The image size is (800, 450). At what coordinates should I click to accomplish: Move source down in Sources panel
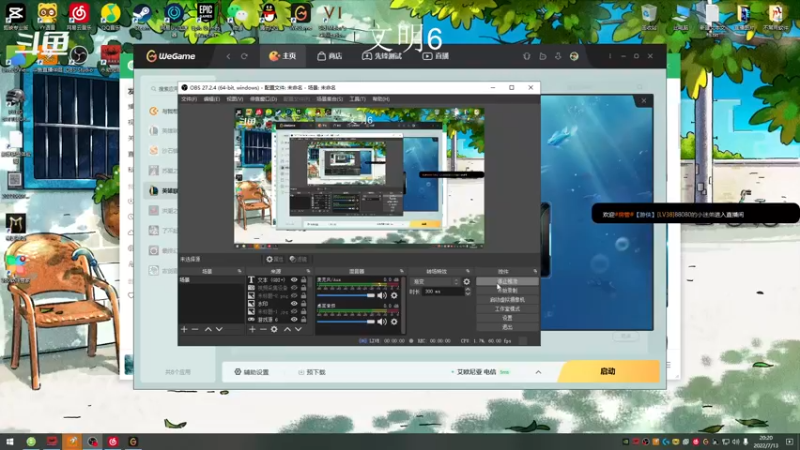pyautogui.click(x=298, y=330)
